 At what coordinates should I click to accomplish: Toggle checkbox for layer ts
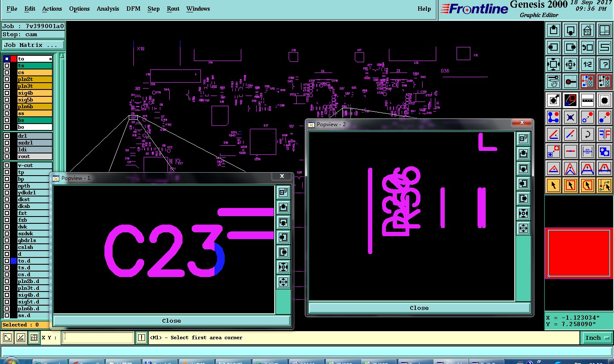pyautogui.click(x=7, y=66)
